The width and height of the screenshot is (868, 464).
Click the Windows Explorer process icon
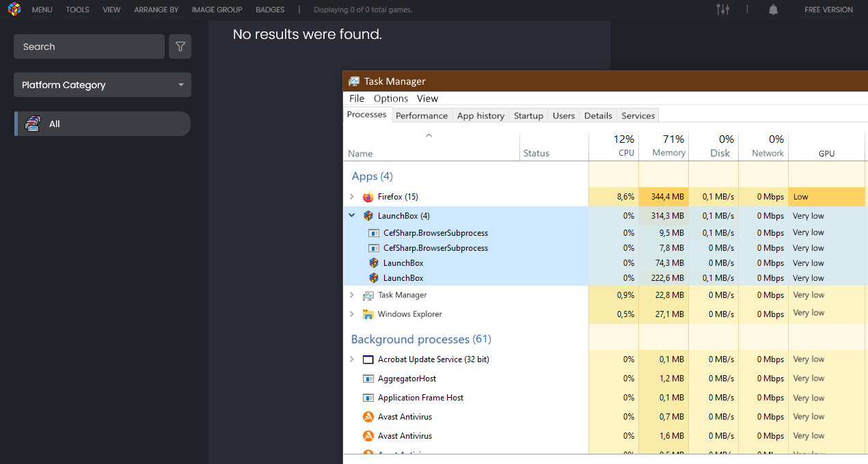(x=368, y=314)
